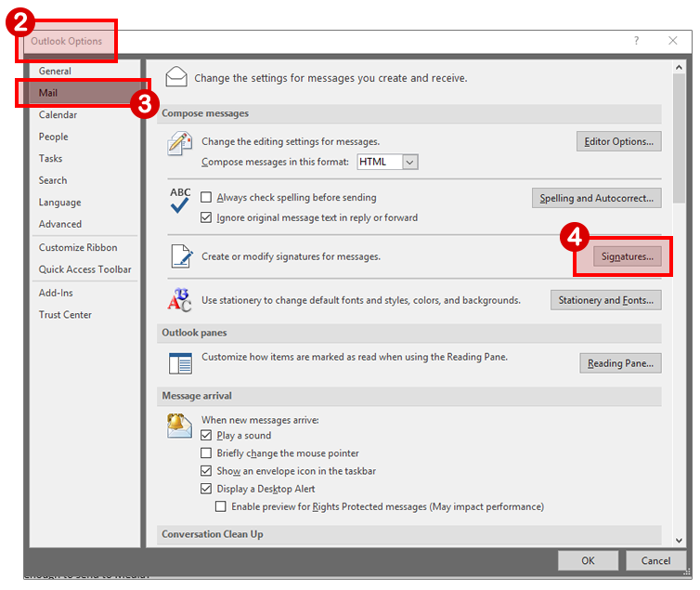Open the compose message format dropdown
The image size is (700, 590).
point(409,162)
